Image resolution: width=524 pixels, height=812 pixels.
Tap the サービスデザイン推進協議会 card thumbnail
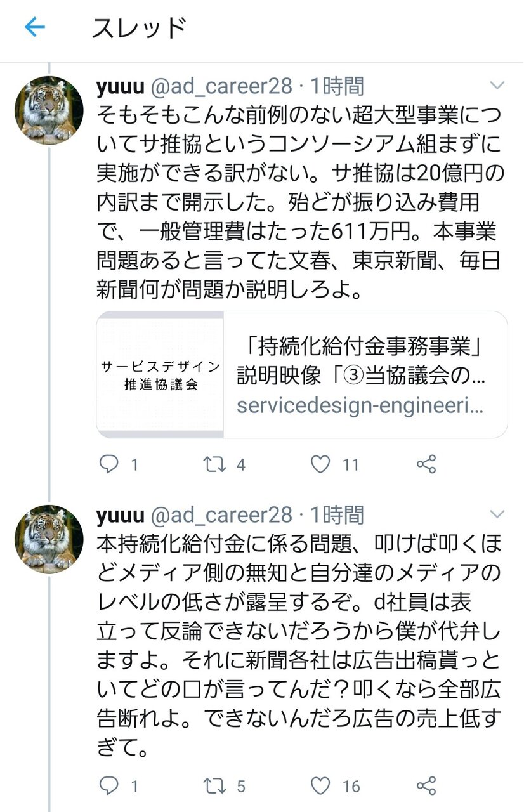pyautogui.click(x=160, y=374)
